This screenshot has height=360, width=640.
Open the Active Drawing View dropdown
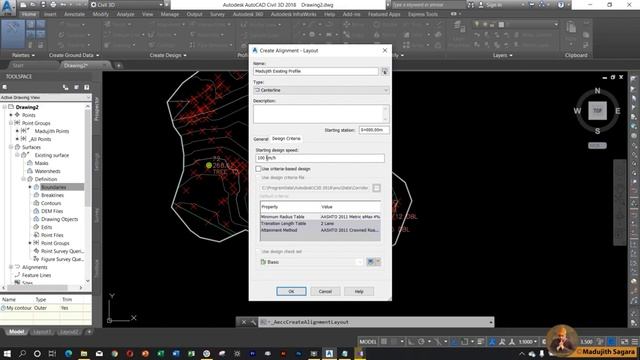point(45,98)
